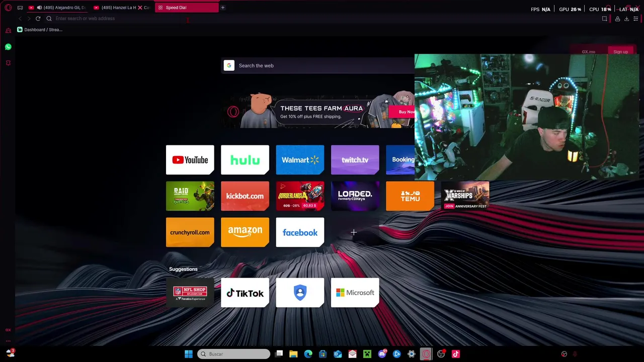Click the snapshot capture icon
The image size is (644, 362).
(604, 19)
